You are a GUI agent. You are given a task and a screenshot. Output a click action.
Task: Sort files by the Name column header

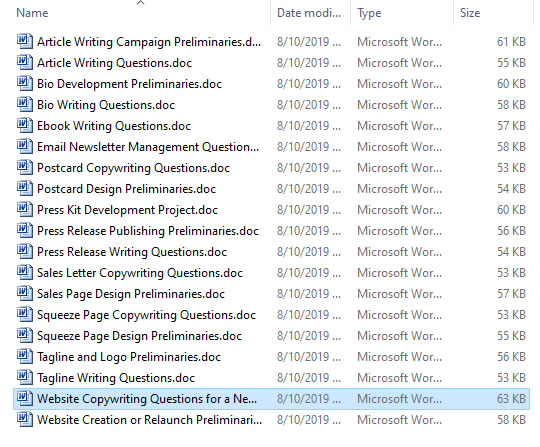(32, 13)
